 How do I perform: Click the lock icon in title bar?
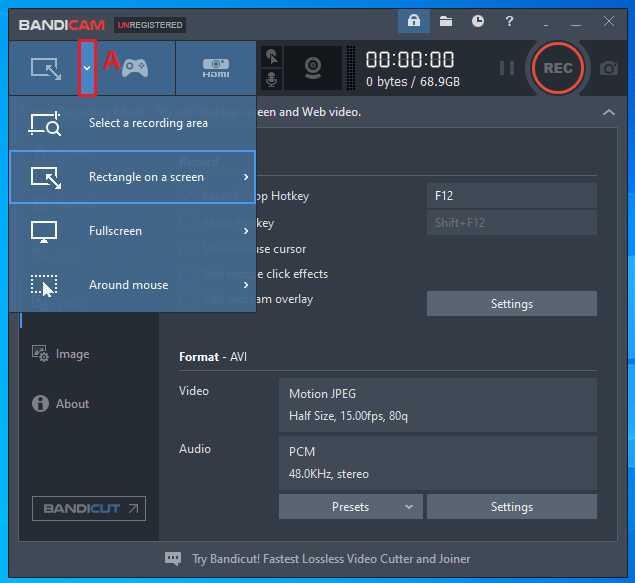click(413, 21)
